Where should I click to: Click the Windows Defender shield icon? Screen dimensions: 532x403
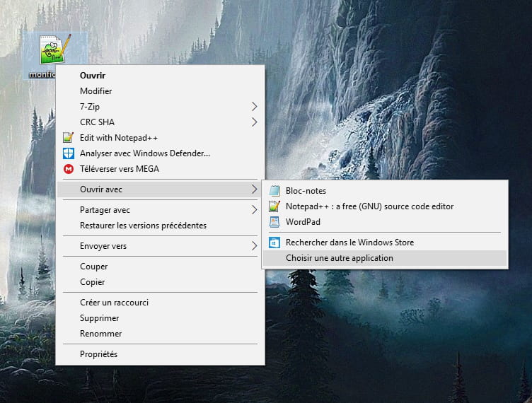(69, 153)
